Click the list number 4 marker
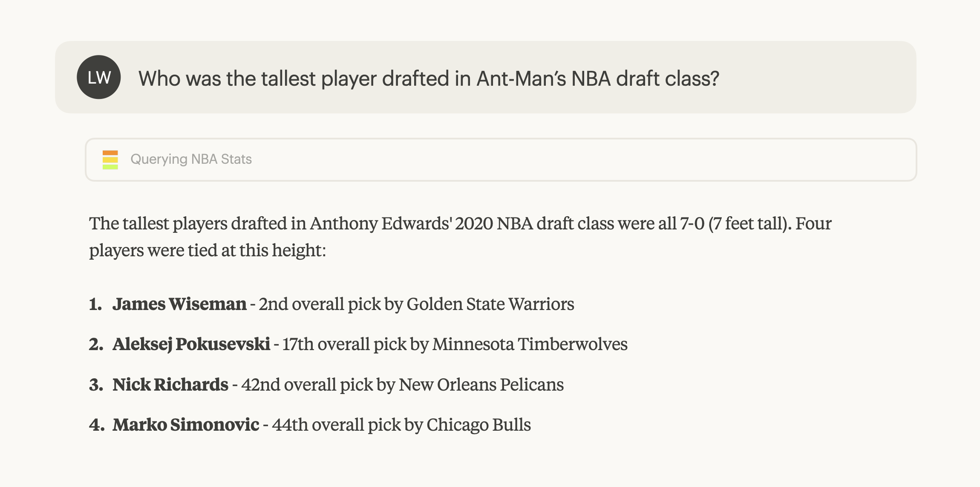 click(x=97, y=425)
